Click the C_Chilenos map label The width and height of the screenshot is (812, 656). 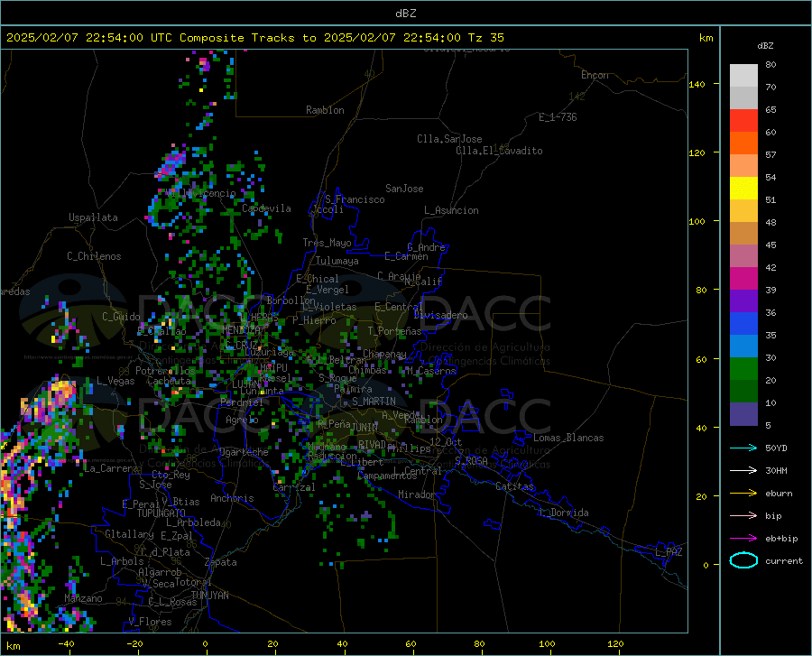(x=94, y=256)
